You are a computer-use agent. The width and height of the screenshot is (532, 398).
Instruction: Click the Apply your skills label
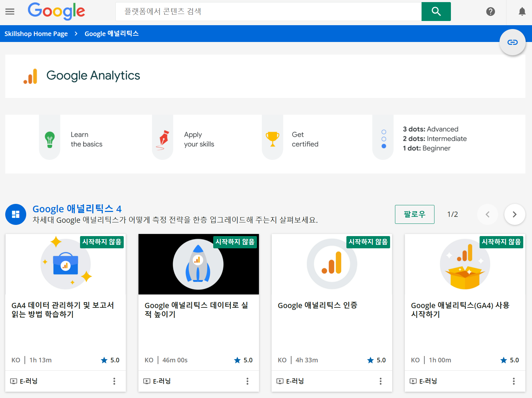pyautogui.click(x=199, y=139)
